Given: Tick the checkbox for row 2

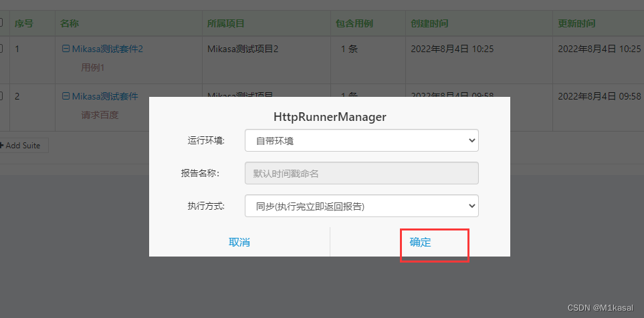Looking at the screenshot, I should coord(1,96).
